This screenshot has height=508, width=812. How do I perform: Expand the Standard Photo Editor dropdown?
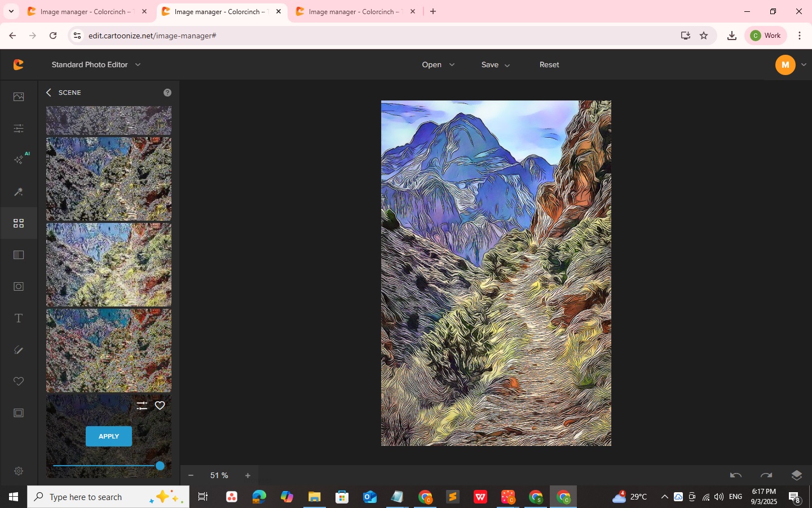pos(96,65)
